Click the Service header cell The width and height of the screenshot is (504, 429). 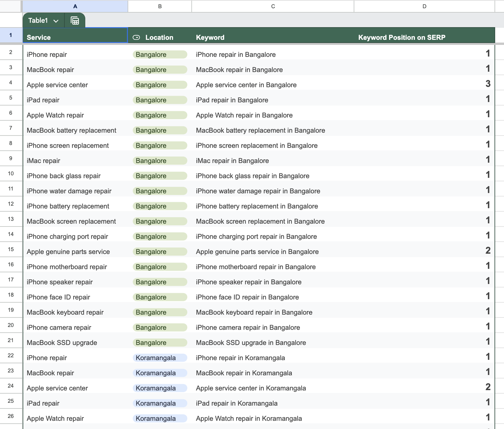pos(75,35)
